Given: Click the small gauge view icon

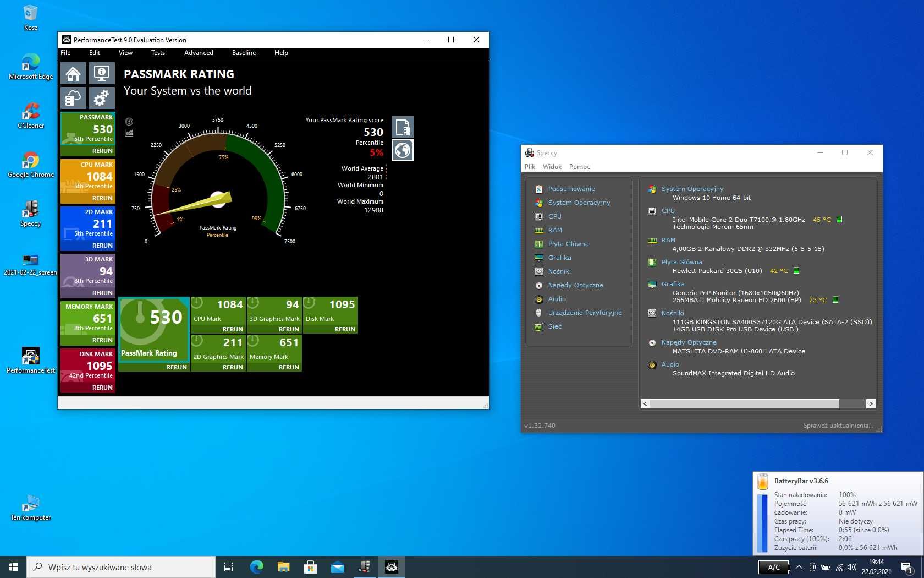Looking at the screenshot, I should click(x=129, y=122).
